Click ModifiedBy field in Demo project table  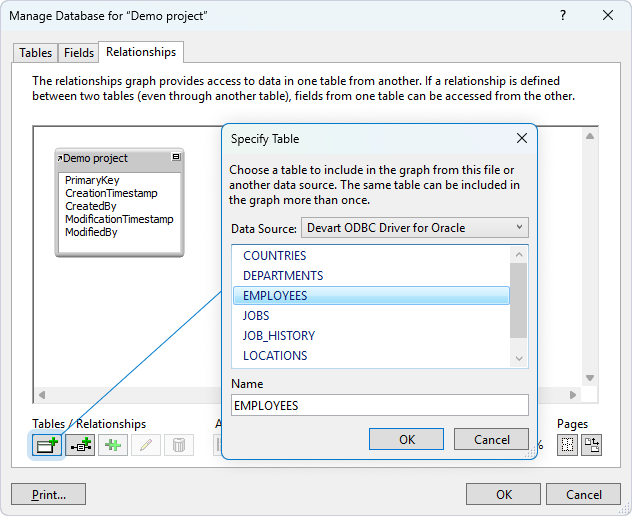[91, 232]
